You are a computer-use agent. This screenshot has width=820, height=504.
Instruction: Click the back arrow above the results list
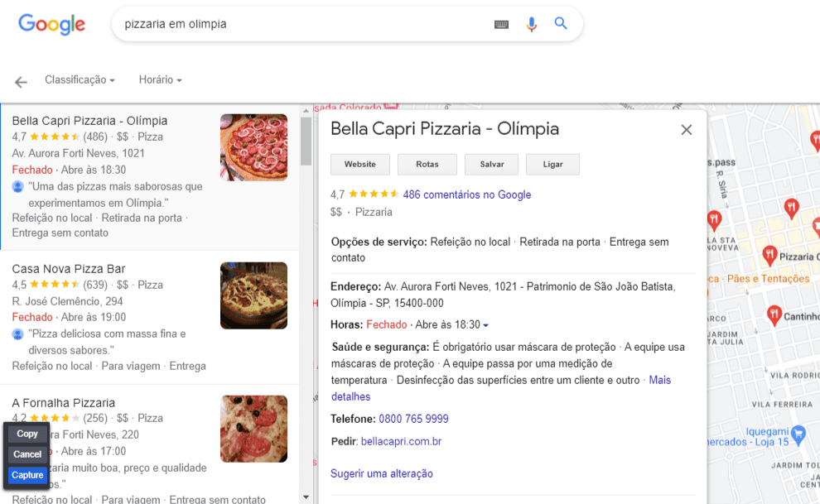point(20,80)
